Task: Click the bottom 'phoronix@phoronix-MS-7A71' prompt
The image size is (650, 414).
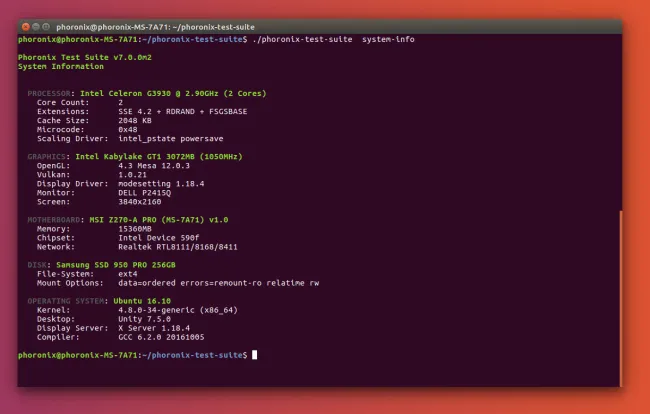Action: point(78,355)
